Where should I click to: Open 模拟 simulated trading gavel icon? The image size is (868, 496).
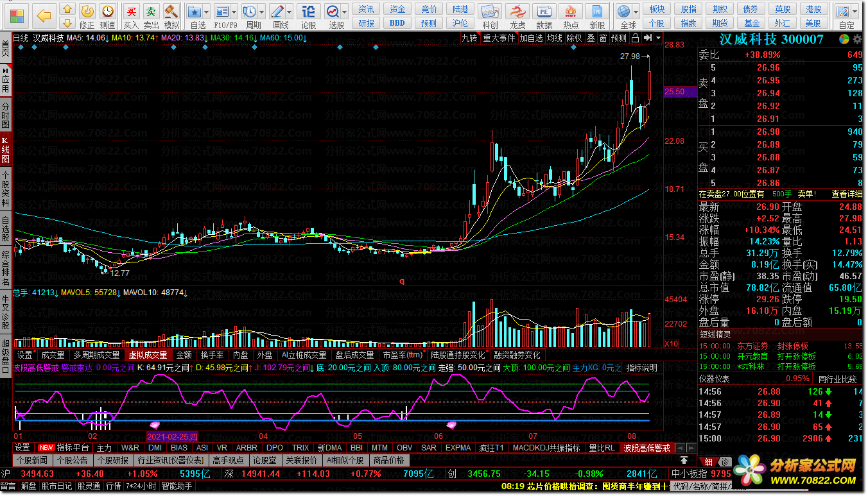click(x=171, y=17)
